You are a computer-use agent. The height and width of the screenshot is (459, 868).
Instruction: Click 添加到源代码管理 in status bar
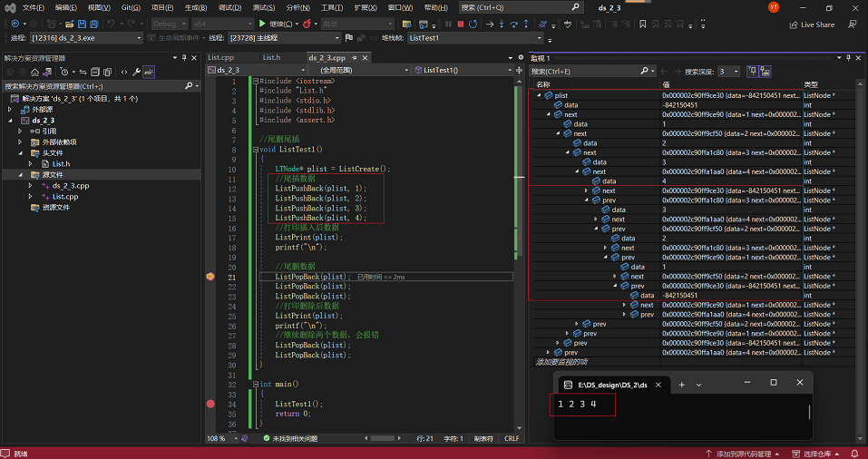click(x=744, y=454)
